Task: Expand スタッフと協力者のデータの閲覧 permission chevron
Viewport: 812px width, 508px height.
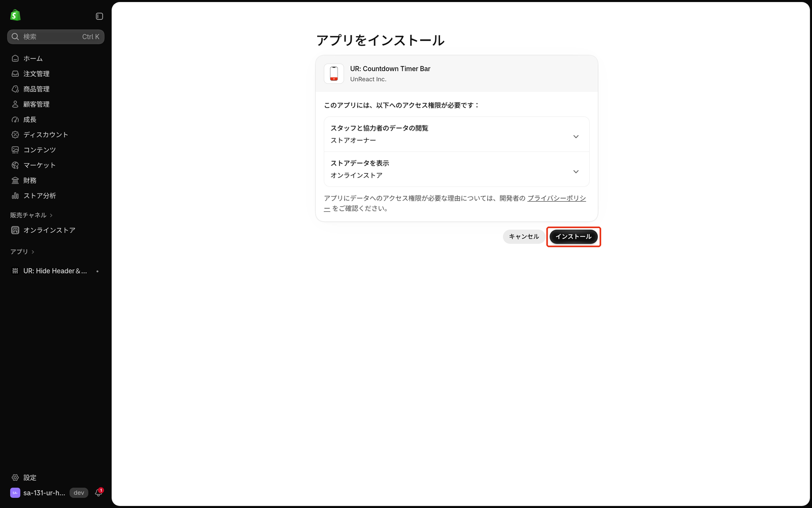Action: (576, 137)
